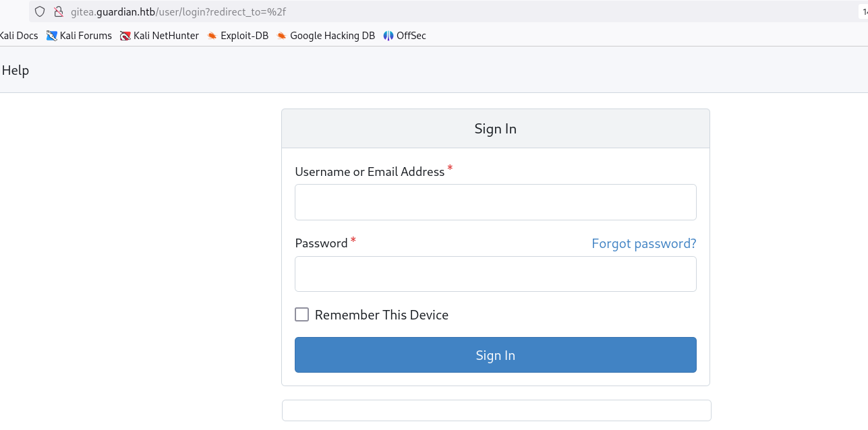Click the Sign In panel header text
The image size is (868, 430).
pos(496,129)
